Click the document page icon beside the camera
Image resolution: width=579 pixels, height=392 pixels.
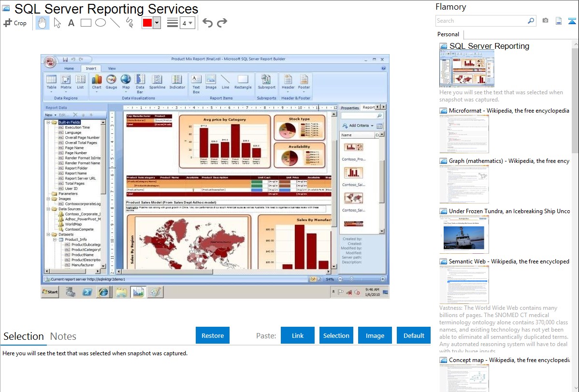point(559,21)
